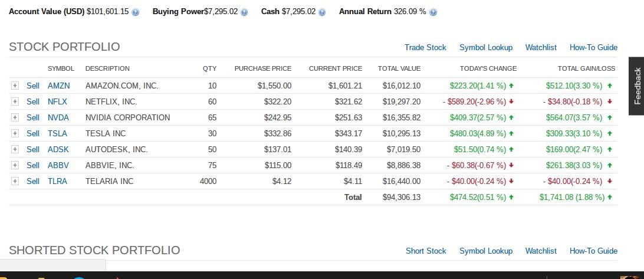Viewport: 644px width, 279px height.
Task: Open the TSLA symbol link
Action: tap(57, 133)
